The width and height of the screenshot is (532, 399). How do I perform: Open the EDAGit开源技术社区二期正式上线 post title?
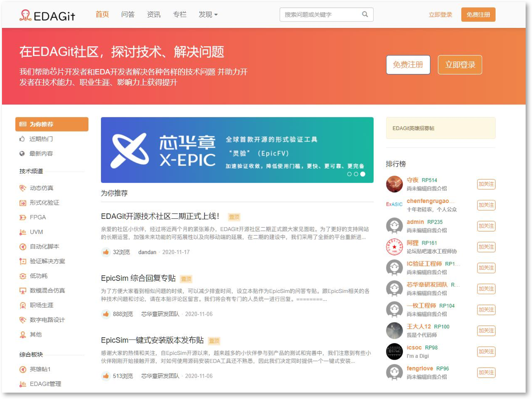[x=160, y=216]
